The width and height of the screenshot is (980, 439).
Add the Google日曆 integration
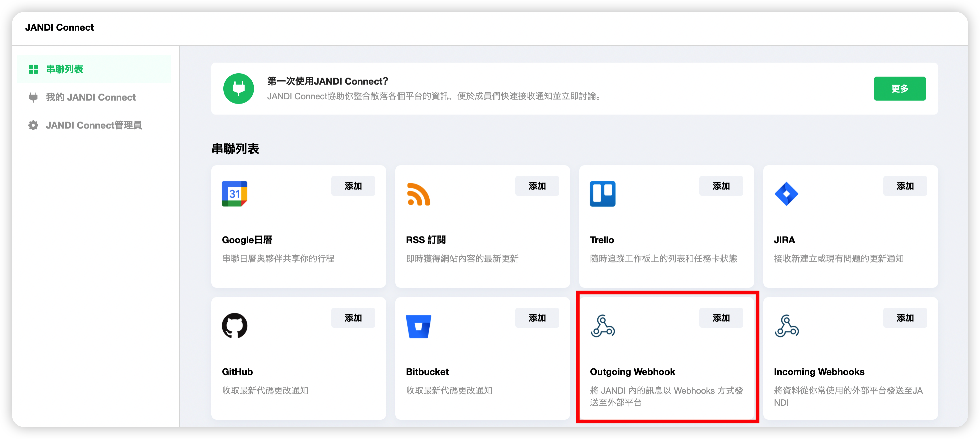pyautogui.click(x=353, y=186)
